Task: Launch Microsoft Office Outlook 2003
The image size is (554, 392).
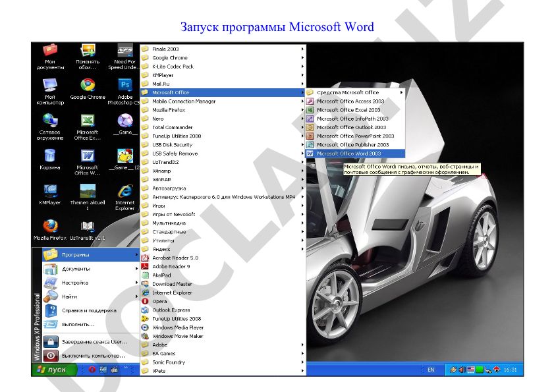Action: (x=355, y=127)
